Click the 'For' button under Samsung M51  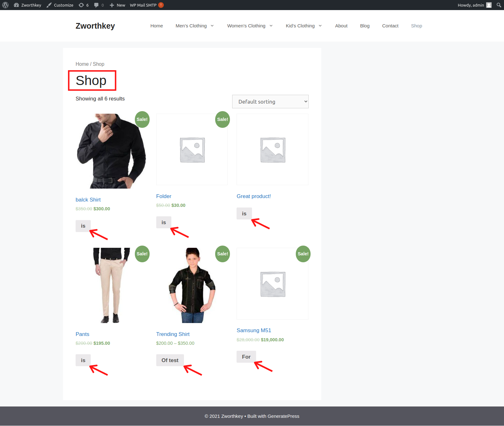(x=246, y=357)
